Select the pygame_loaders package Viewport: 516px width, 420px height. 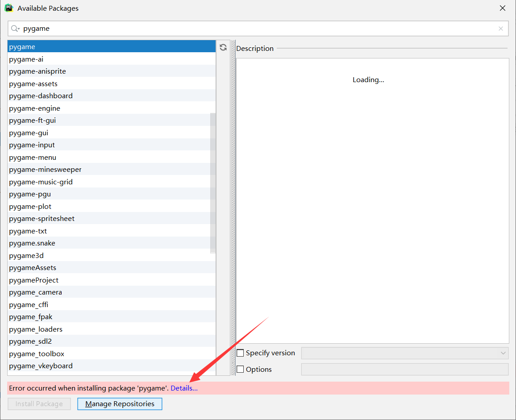[x=112, y=329]
